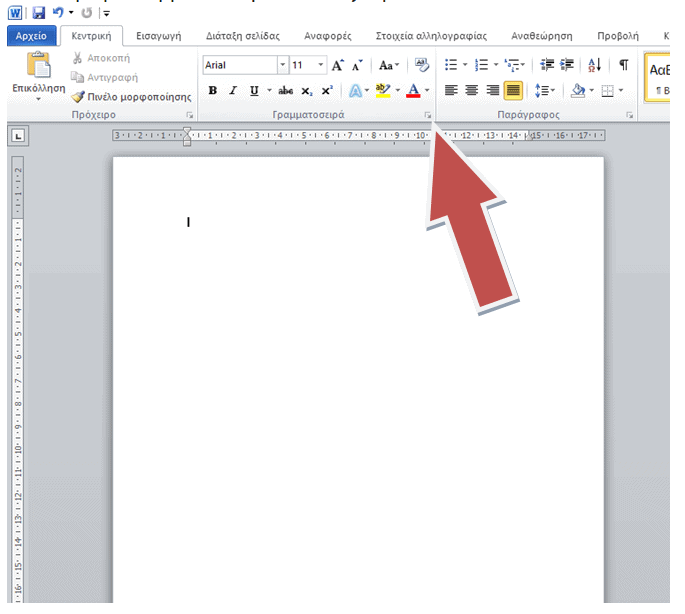Select the first style thumbnail in the gallery
Screen dimensions: 685x614
[659, 78]
